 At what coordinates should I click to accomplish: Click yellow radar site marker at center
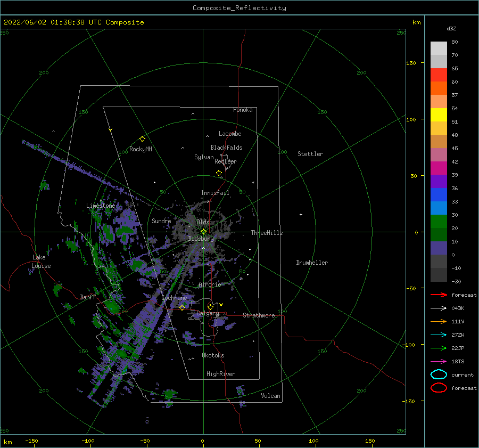tap(203, 232)
